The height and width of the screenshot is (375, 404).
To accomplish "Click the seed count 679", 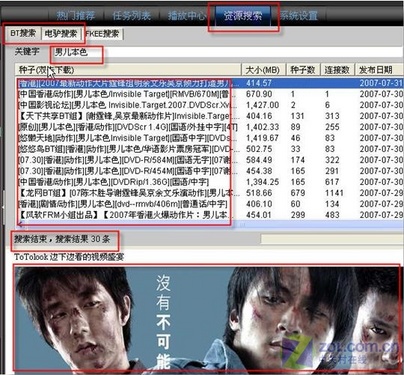I will tap(298, 193).
